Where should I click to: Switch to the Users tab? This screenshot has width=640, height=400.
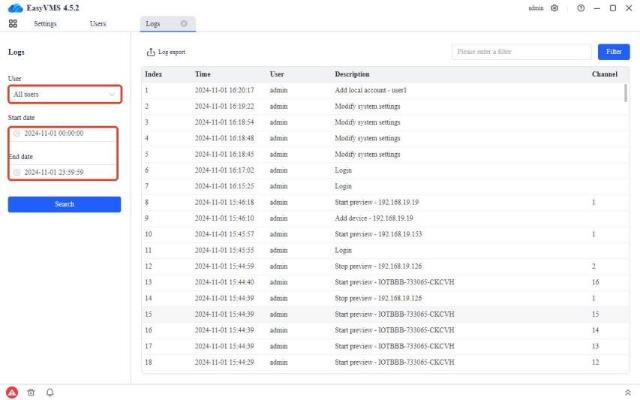pyautogui.click(x=98, y=23)
